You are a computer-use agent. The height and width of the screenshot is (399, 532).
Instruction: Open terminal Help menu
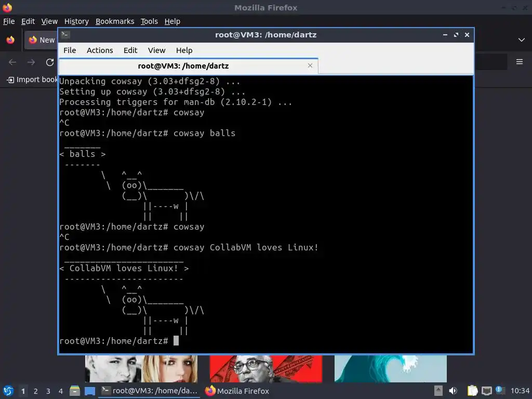[184, 50]
